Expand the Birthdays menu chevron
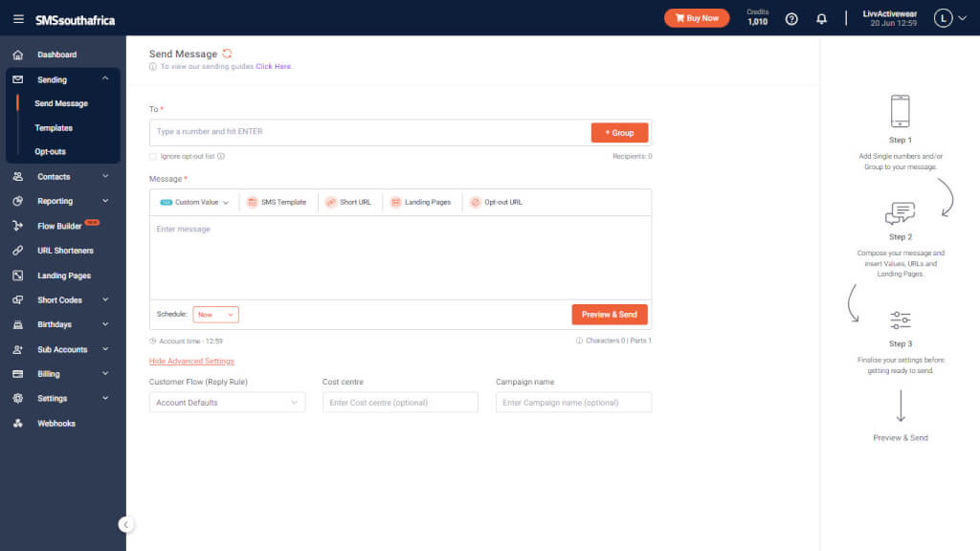980x551 pixels. click(x=105, y=323)
